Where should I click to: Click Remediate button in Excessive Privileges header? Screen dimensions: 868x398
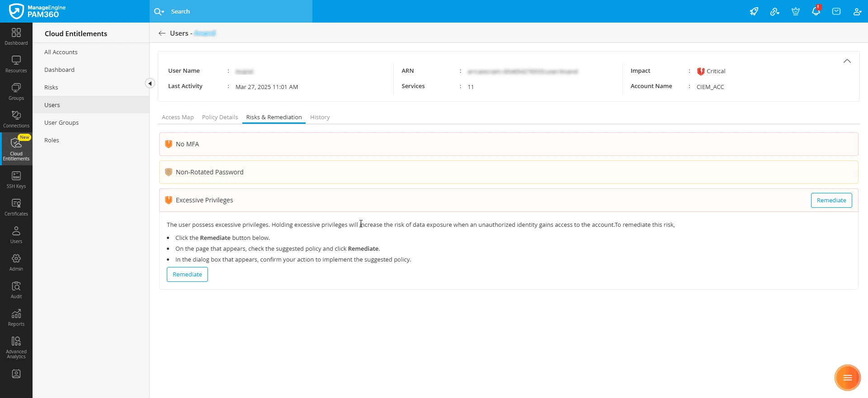[831, 200]
